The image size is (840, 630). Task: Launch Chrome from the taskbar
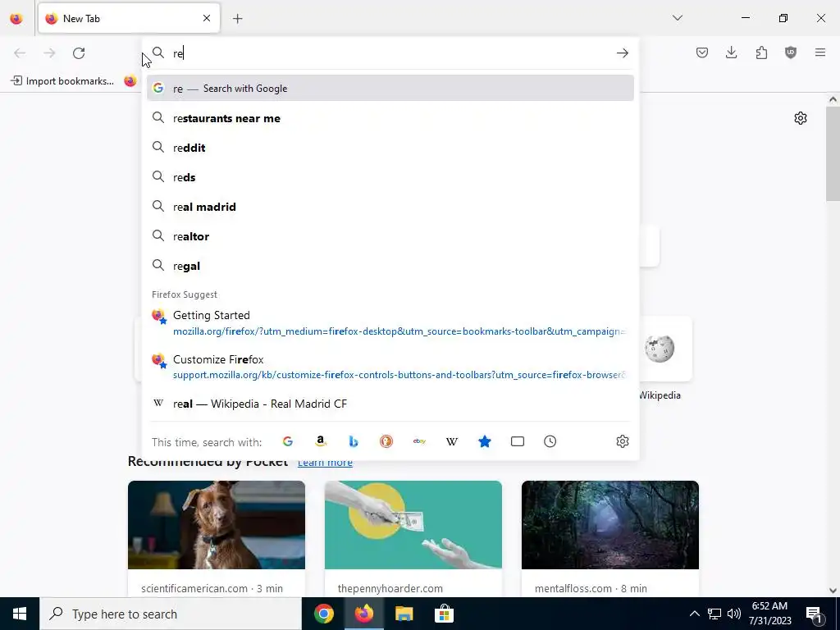[323, 614]
